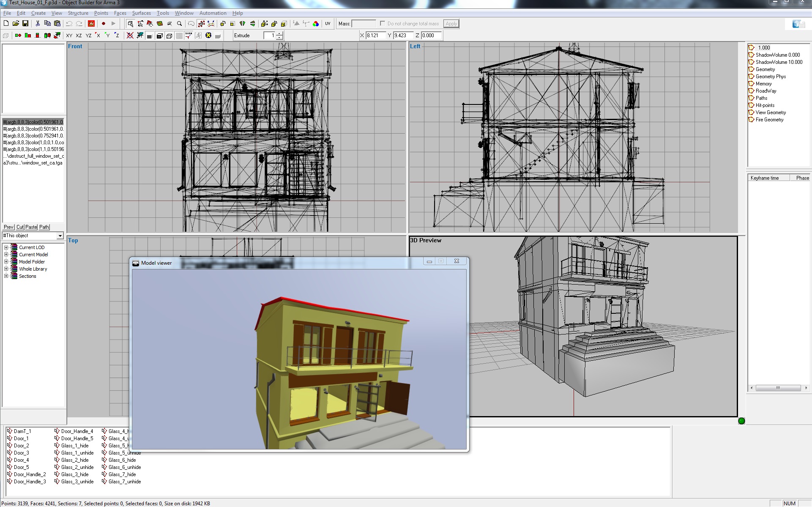Open the color picker icon
The width and height of the screenshot is (812, 507).
click(316, 24)
